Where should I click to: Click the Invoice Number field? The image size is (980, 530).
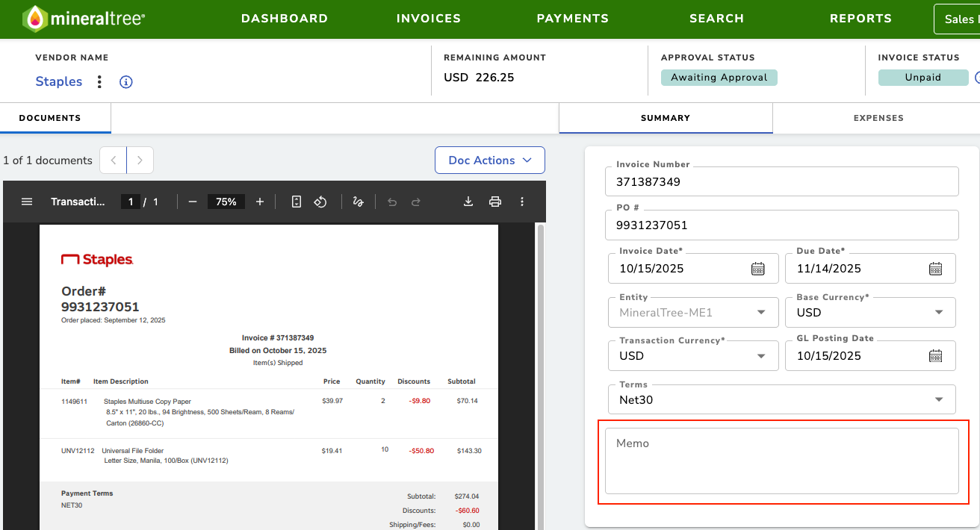pyautogui.click(x=782, y=181)
